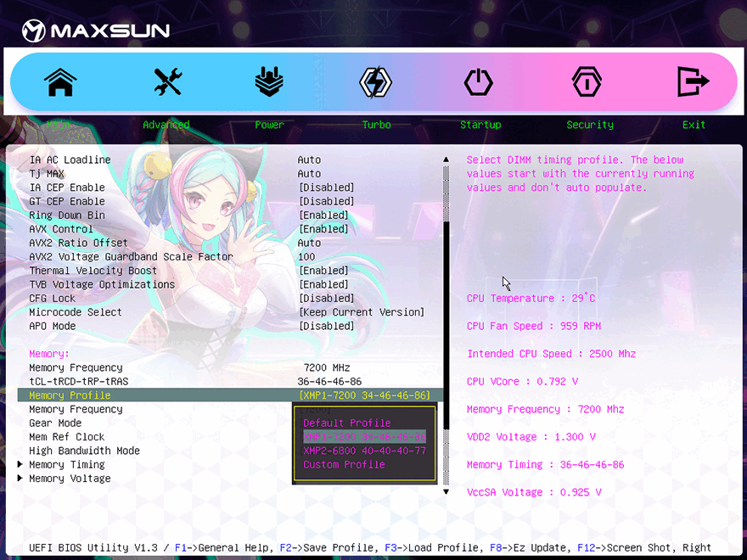
Task: Open the Startup power-button icon
Action: (478, 82)
